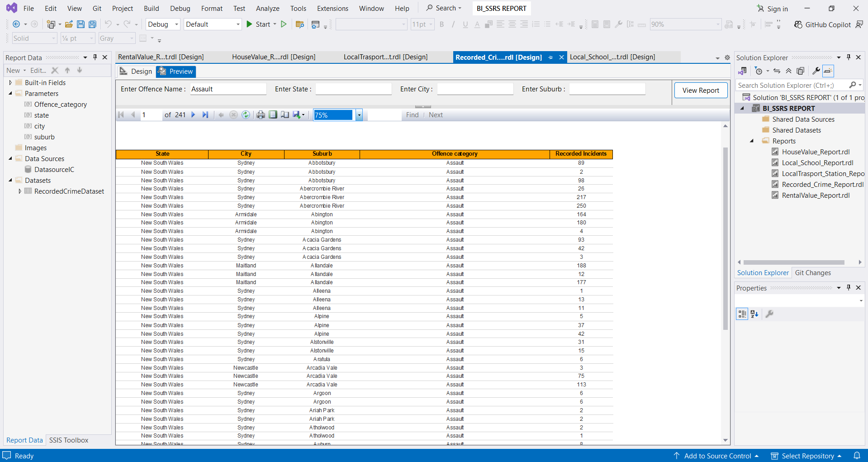Print the previewed report
868x462 pixels.
pos(261,115)
